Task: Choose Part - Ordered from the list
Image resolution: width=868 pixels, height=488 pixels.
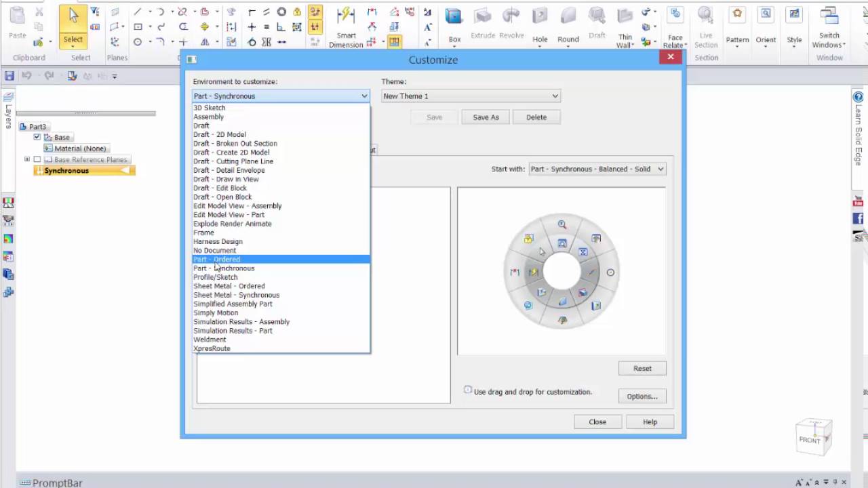Action: pyautogui.click(x=281, y=260)
